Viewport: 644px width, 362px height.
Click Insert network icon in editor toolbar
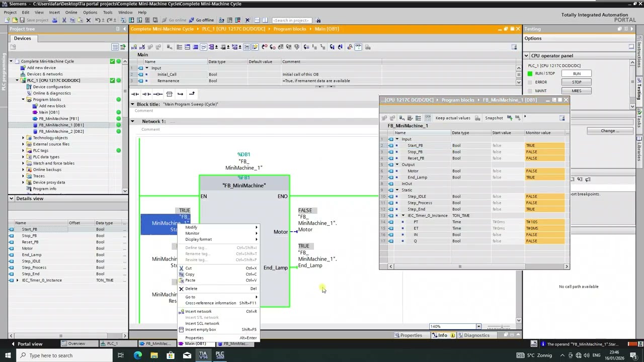pyautogui.click(x=133, y=47)
